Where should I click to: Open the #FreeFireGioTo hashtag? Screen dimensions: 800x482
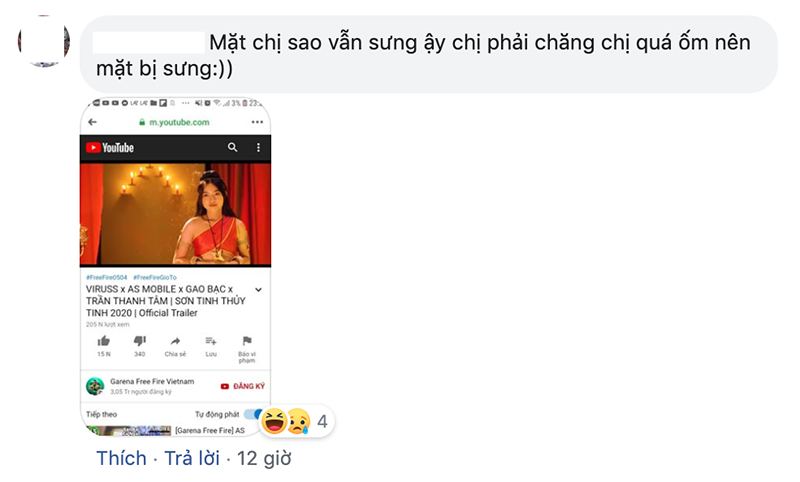[x=155, y=277]
